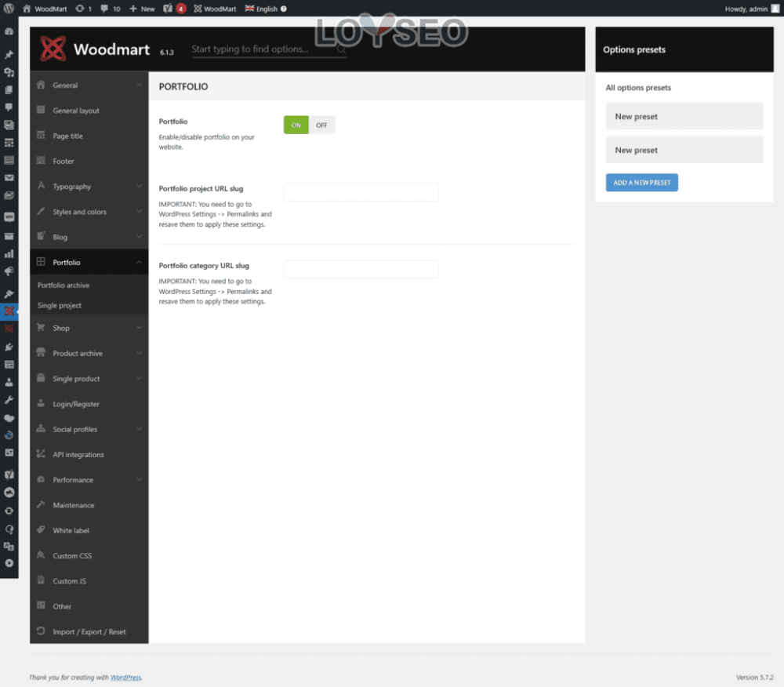Screen dimensions: 784x687
Task: Open the API integrations menu item
Action: click(89, 455)
